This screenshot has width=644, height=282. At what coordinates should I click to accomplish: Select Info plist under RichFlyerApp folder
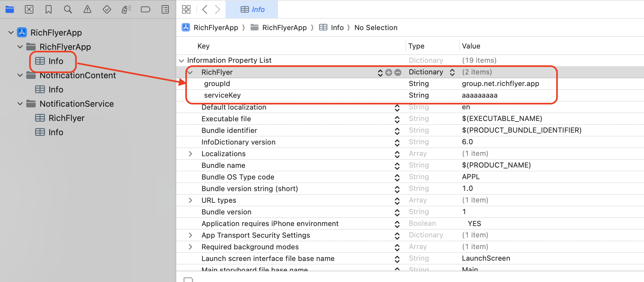[x=49, y=61]
